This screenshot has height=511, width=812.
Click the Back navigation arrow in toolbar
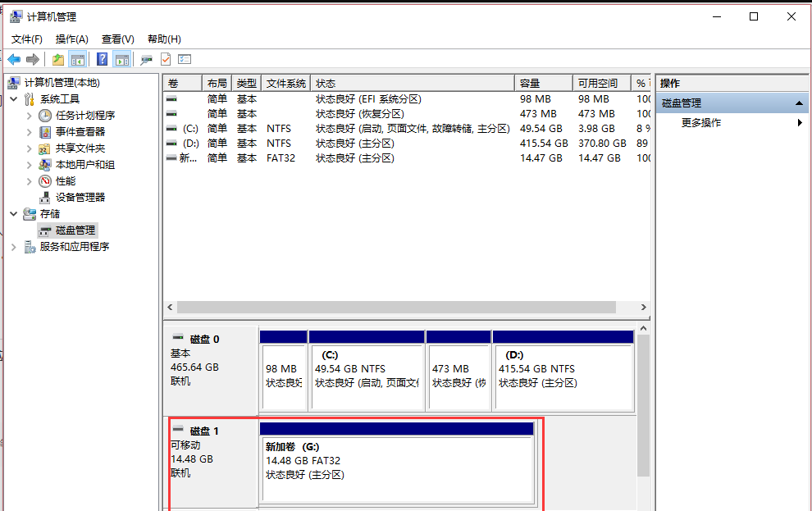14,58
